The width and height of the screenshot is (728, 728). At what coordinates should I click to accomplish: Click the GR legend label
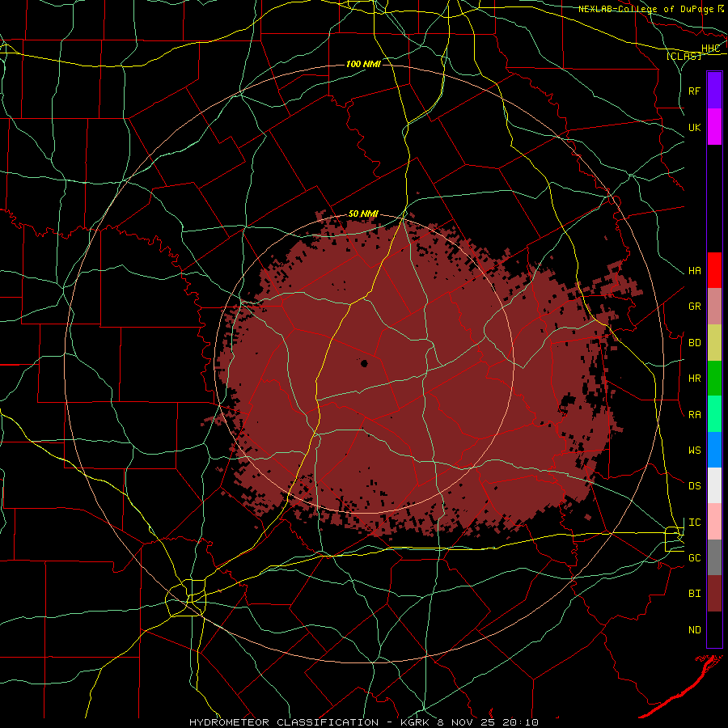tap(694, 307)
